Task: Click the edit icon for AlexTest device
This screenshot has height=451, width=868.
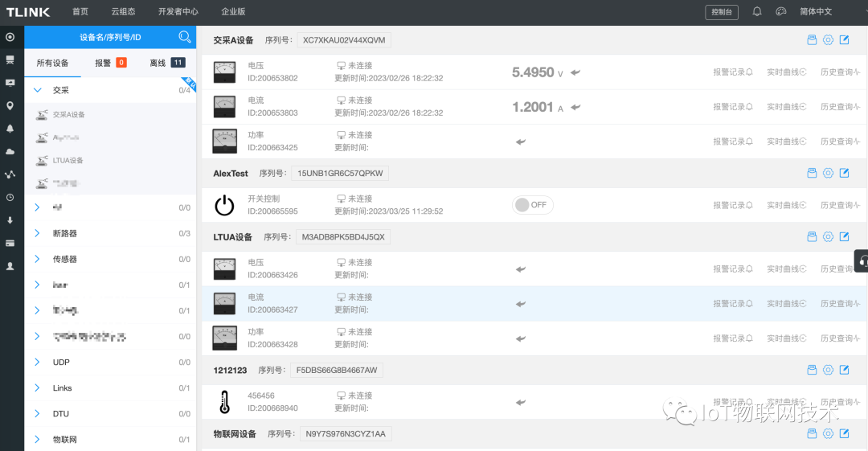Action: click(844, 173)
